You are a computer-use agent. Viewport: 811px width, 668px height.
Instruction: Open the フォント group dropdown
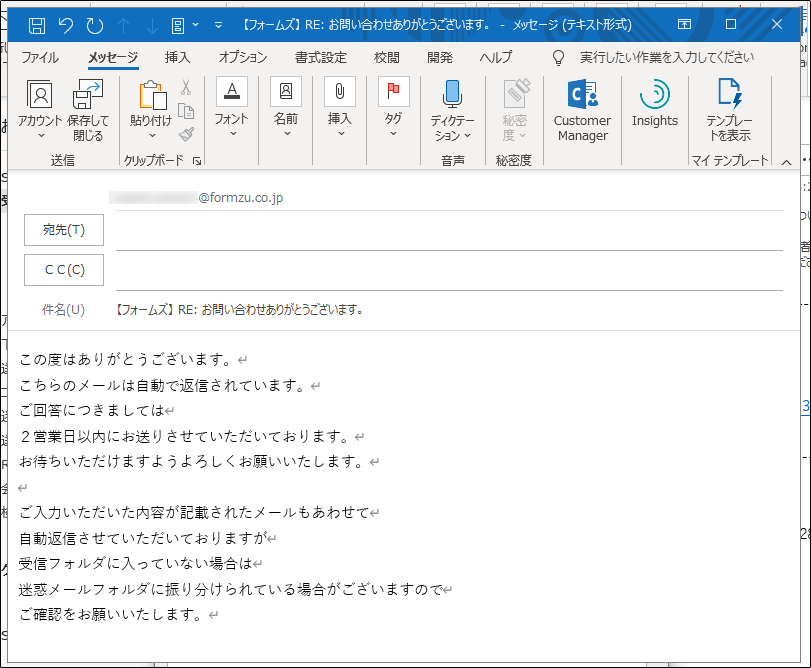[x=232, y=108]
